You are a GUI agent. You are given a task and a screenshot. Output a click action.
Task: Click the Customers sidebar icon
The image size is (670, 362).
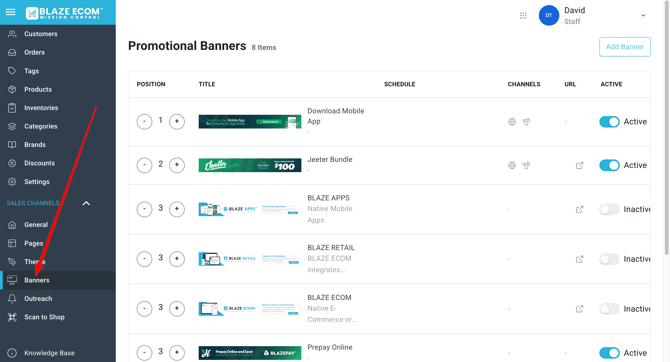12,34
